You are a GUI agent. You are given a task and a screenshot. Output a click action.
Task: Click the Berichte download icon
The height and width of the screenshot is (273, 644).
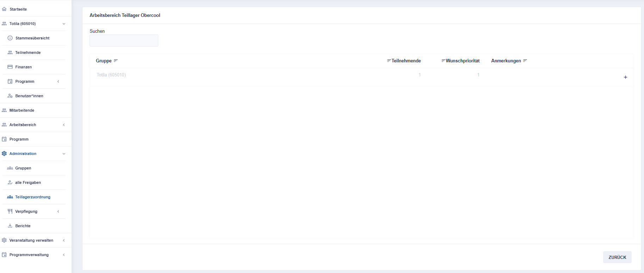point(10,226)
